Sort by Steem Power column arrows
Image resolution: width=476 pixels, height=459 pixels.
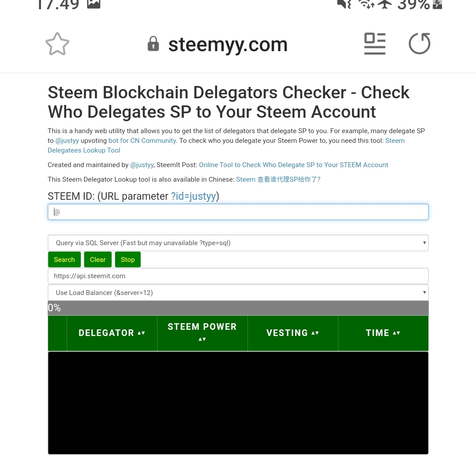pyautogui.click(x=202, y=339)
